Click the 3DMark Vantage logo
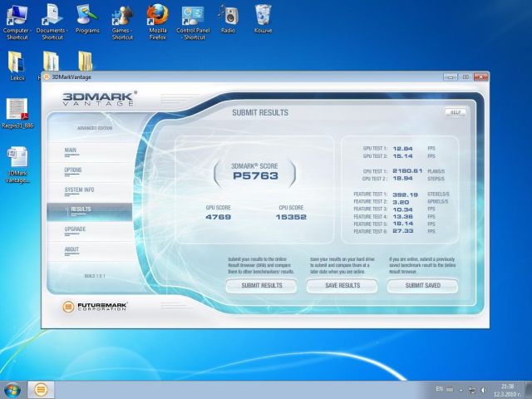Image resolution: width=532 pixels, height=399 pixels. pyautogui.click(x=100, y=98)
